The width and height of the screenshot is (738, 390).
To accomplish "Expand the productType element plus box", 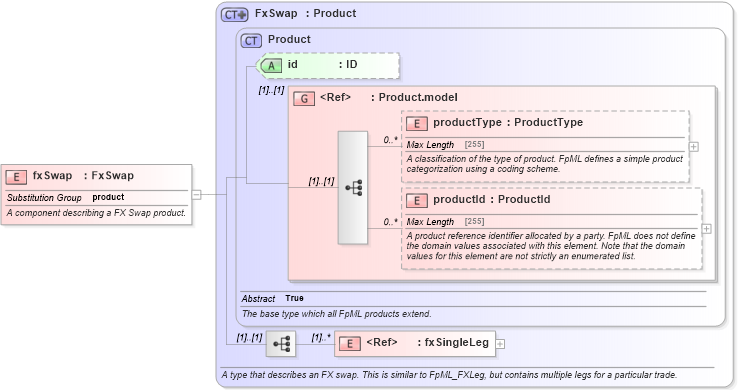I will (x=693, y=147).
